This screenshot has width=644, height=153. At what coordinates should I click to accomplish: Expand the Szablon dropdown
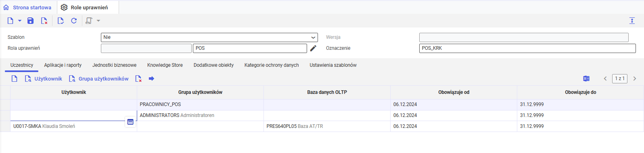pyautogui.click(x=313, y=37)
